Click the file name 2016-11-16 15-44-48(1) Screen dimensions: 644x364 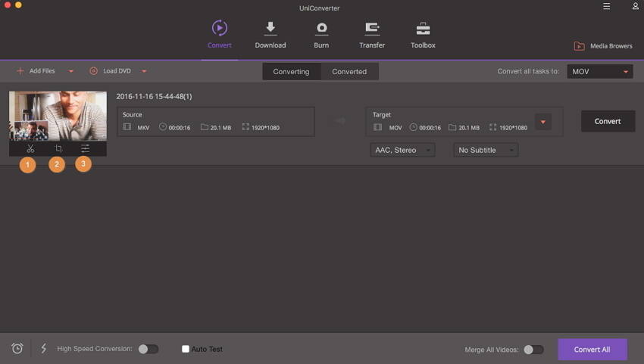coord(154,96)
